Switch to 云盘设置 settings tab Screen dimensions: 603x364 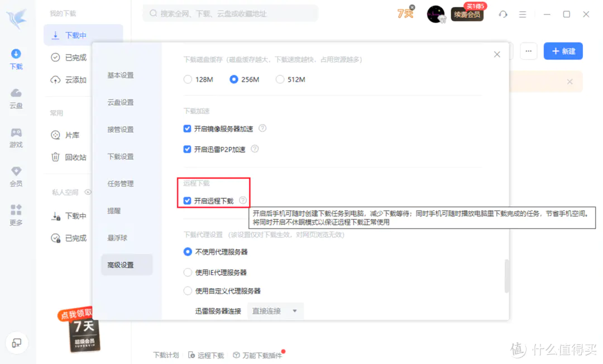121,102
